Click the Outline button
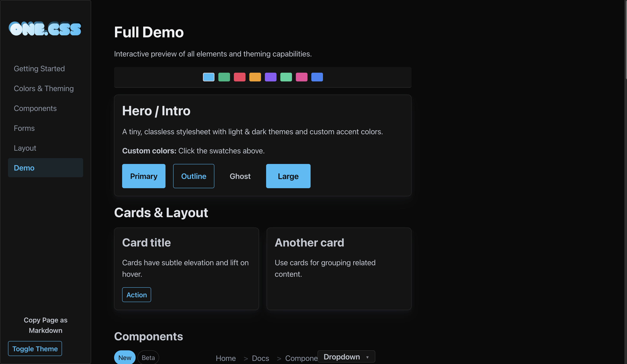Viewport: 627px width, 364px height. click(194, 176)
